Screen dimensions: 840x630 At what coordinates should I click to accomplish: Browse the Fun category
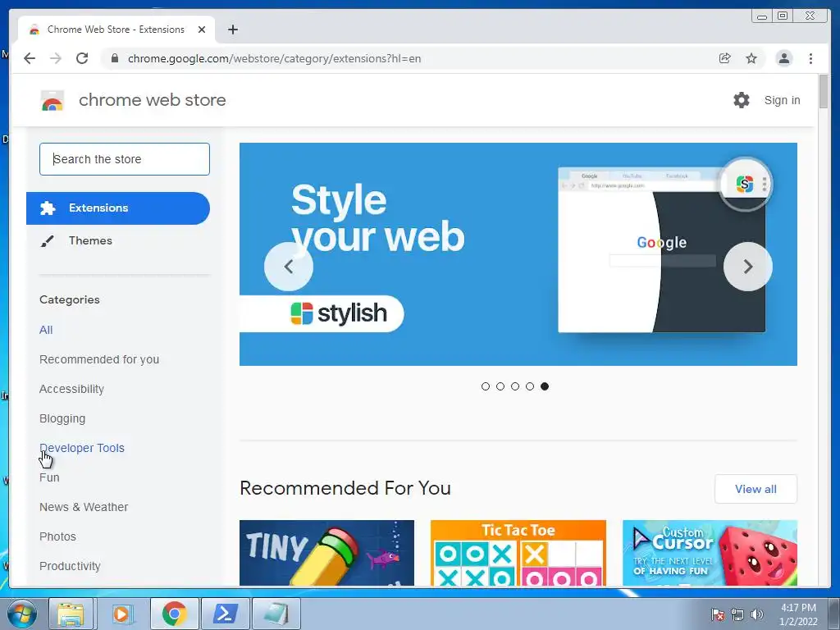pos(49,477)
